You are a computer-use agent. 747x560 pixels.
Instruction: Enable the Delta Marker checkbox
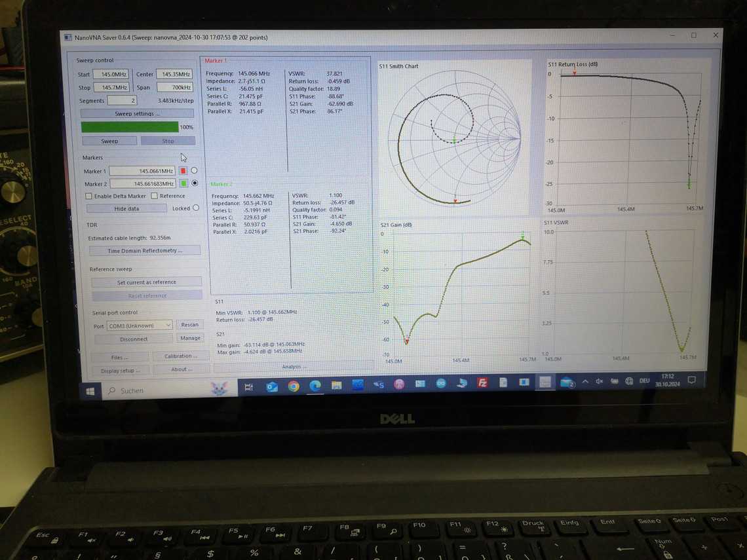pyautogui.click(x=88, y=196)
